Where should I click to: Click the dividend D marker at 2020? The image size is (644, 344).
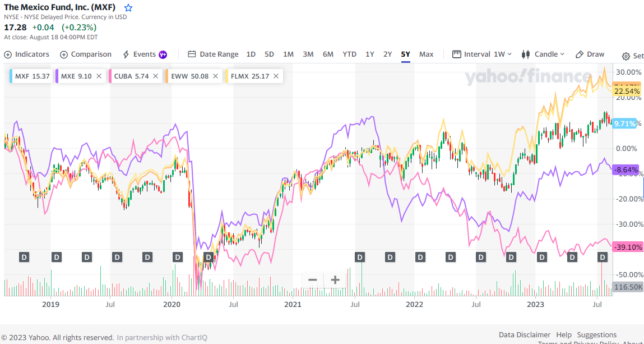[x=177, y=257]
